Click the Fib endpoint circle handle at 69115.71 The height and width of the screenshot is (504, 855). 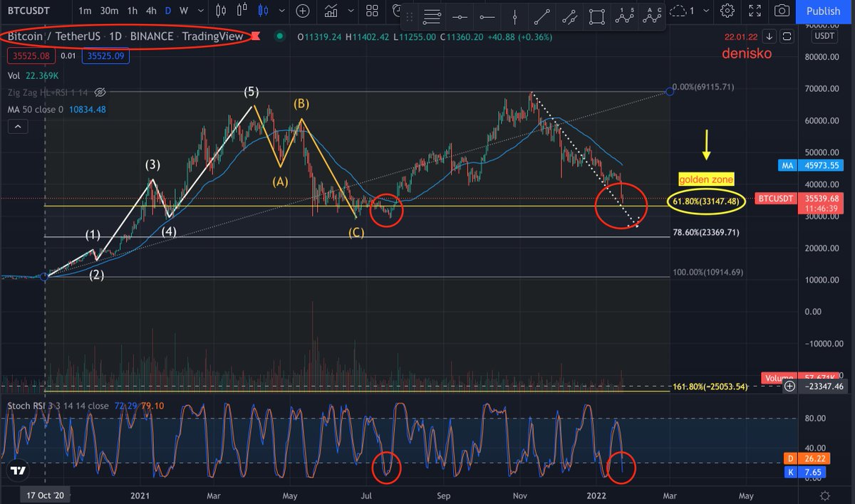670,90
